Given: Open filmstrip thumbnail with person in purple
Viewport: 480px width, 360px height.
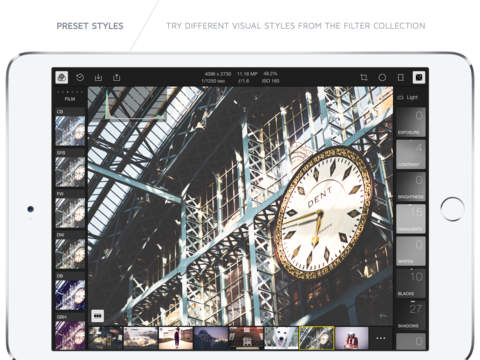Looking at the screenshot, I should (176, 338).
